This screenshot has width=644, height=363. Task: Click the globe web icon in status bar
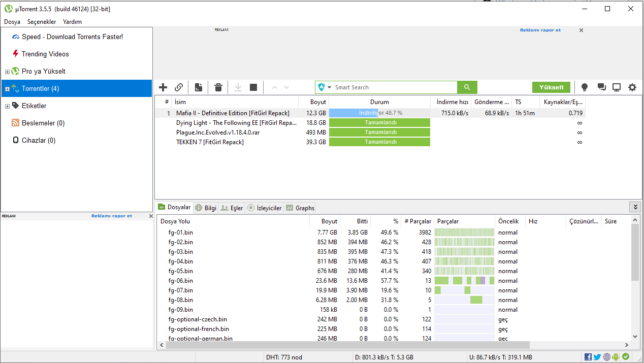coord(606,357)
